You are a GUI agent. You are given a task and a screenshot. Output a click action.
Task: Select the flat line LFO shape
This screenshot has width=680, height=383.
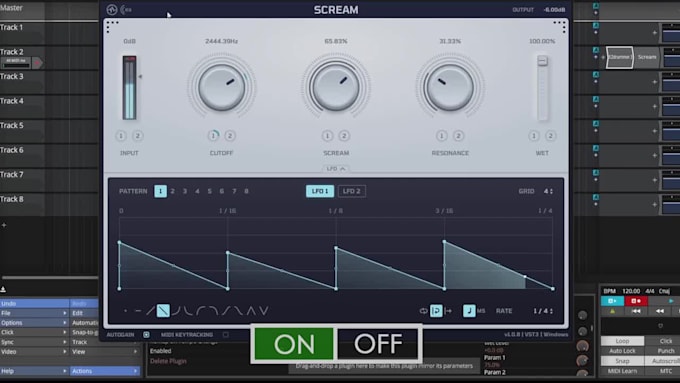click(138, 311)
